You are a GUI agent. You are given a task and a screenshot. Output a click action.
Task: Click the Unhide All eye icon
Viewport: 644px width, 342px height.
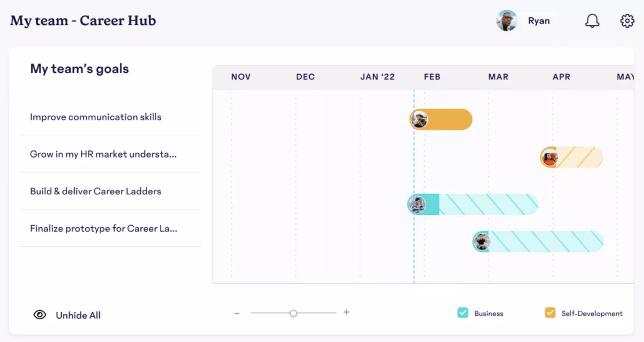coord(40,315)
